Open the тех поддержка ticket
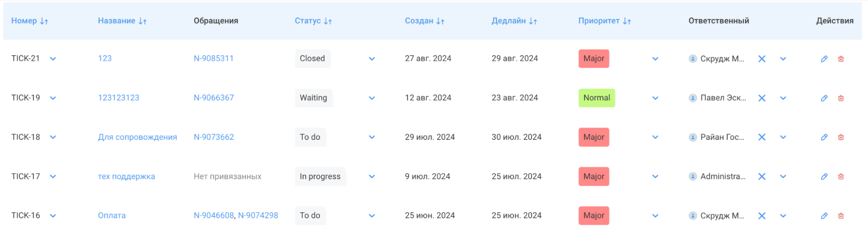 tap(126, 177)
